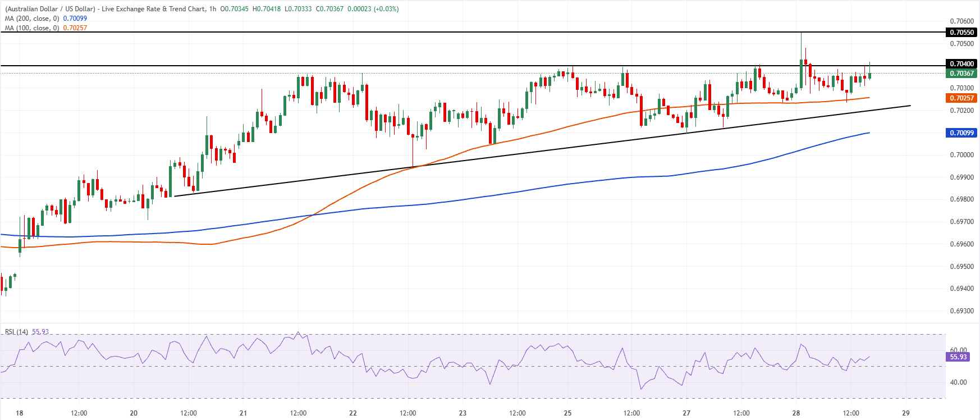Screen dimensions: 980x420
Task: Click the 0.69800 price axis label
Action: pyautogui.click(x=961, y=199)
